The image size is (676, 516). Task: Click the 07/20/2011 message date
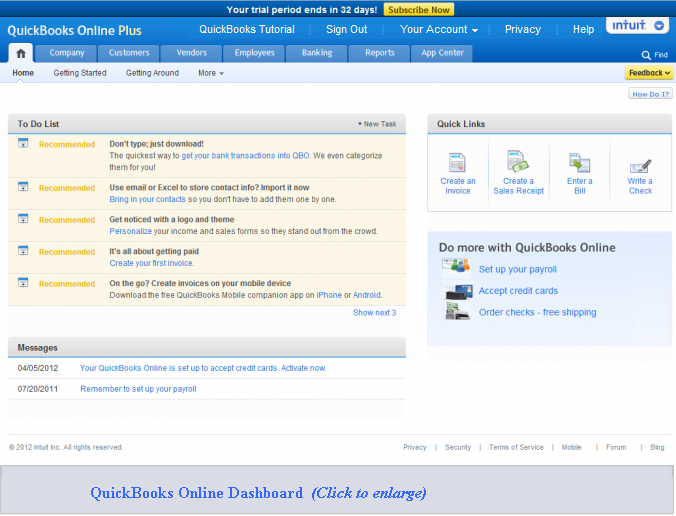click(x=38, y=389)
